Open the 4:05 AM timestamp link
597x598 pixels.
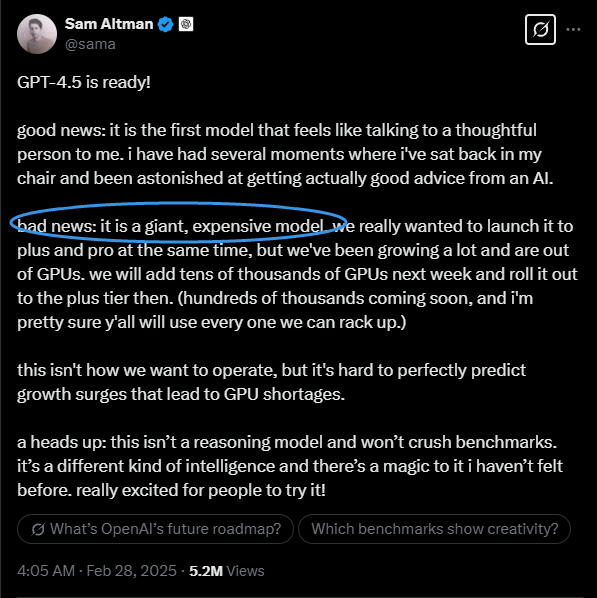(46, 571)
